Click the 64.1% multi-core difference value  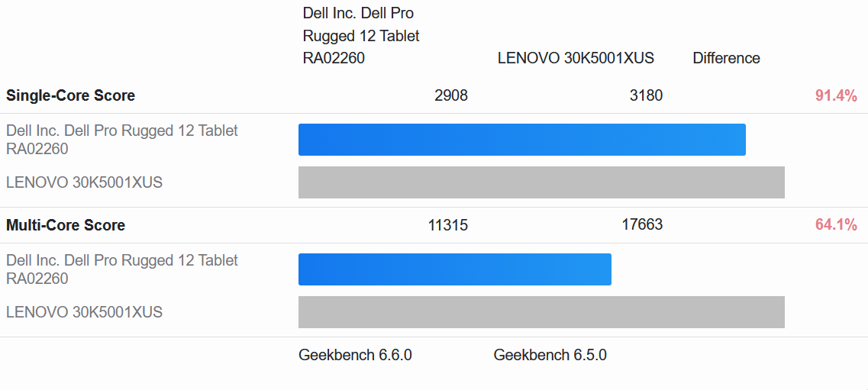836,225
